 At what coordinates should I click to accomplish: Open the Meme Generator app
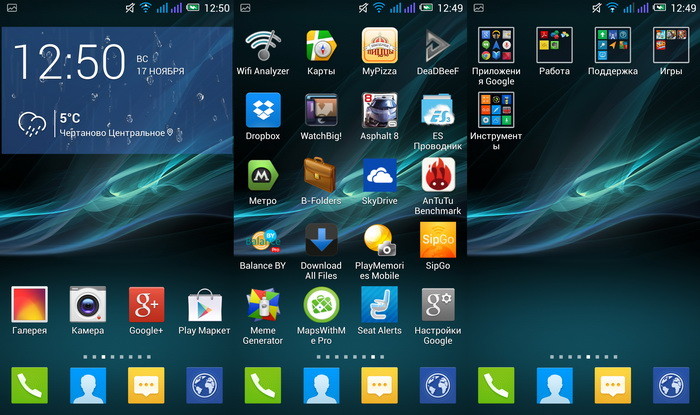(263, 305)
